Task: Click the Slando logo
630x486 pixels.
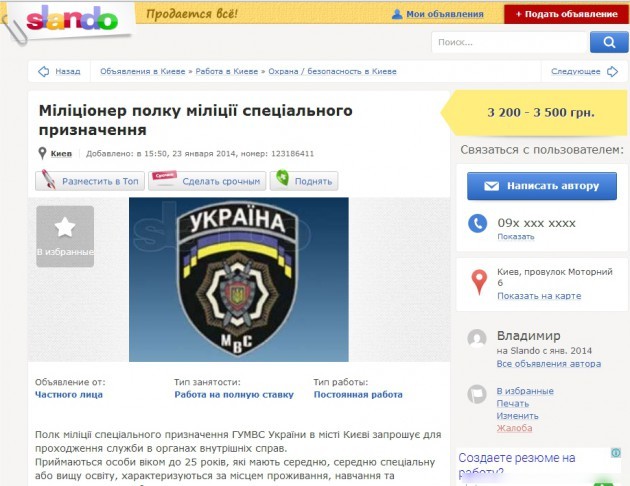Action: [x=72, y=18]
